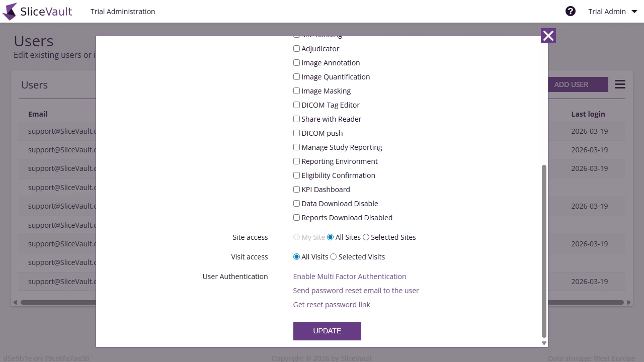This screenshot has width=644, height=362.
Task: Open the Trial Administration menu item
Action: tap(122, 11)
